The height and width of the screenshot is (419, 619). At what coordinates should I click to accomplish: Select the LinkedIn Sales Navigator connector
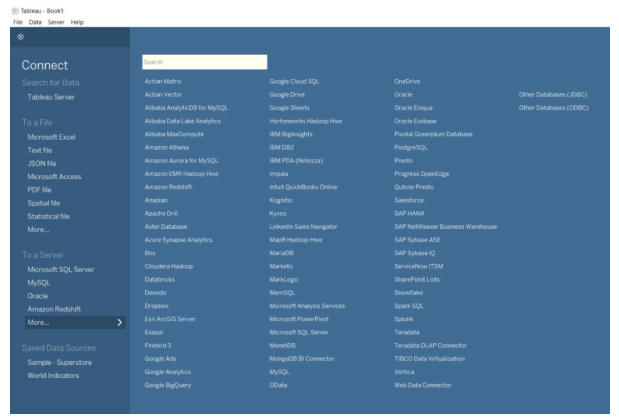coord(303,227)
